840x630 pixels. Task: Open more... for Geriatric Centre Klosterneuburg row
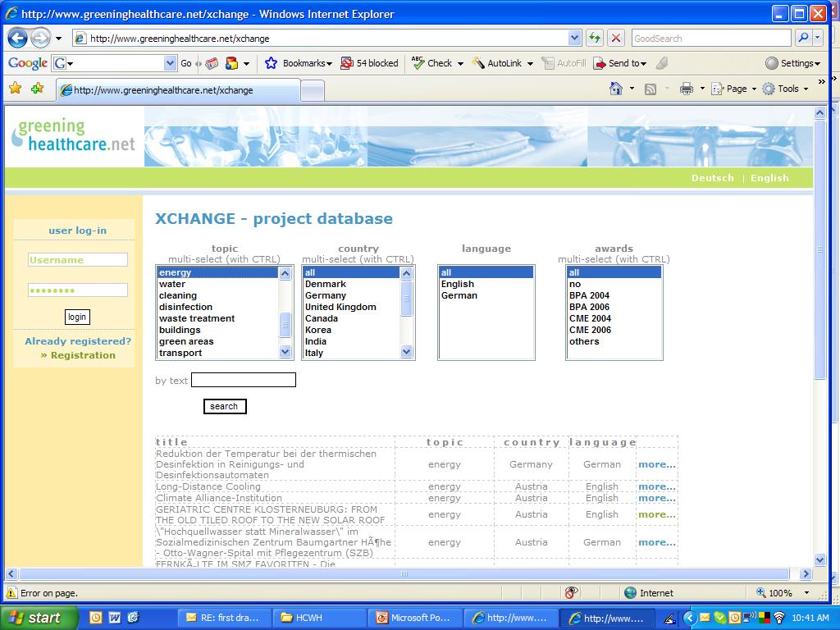click(x=657, y=514)
